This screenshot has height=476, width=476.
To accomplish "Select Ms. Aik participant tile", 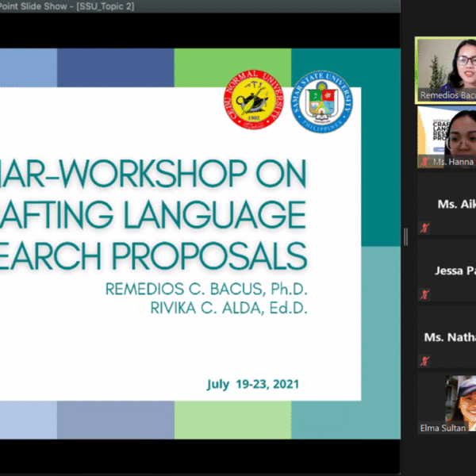I will [x=447, y=204].
